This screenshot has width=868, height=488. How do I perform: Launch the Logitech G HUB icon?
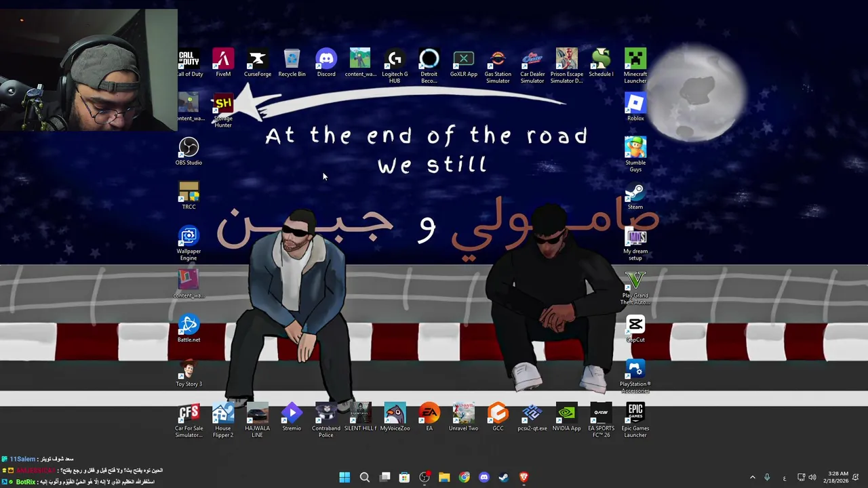tap(395, 66)
